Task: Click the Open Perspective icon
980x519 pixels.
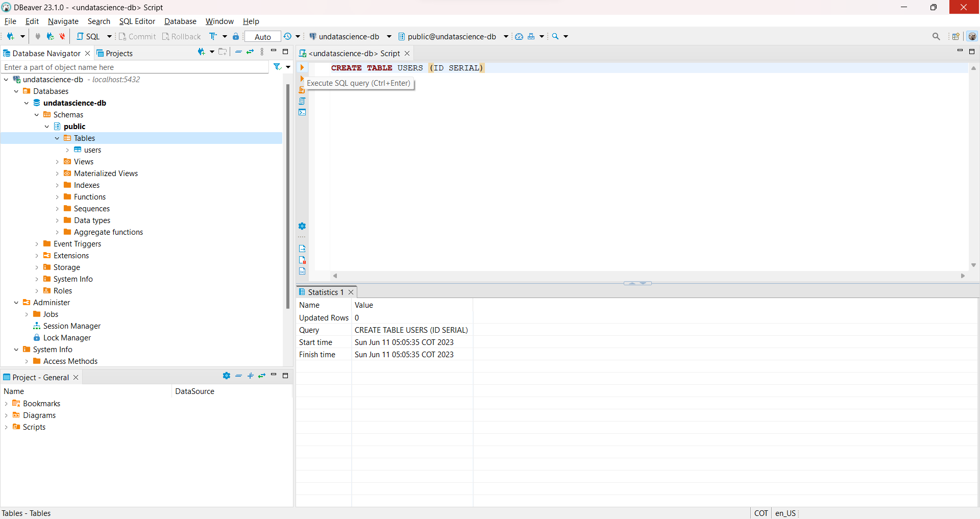Action: (x=955, y=36)
